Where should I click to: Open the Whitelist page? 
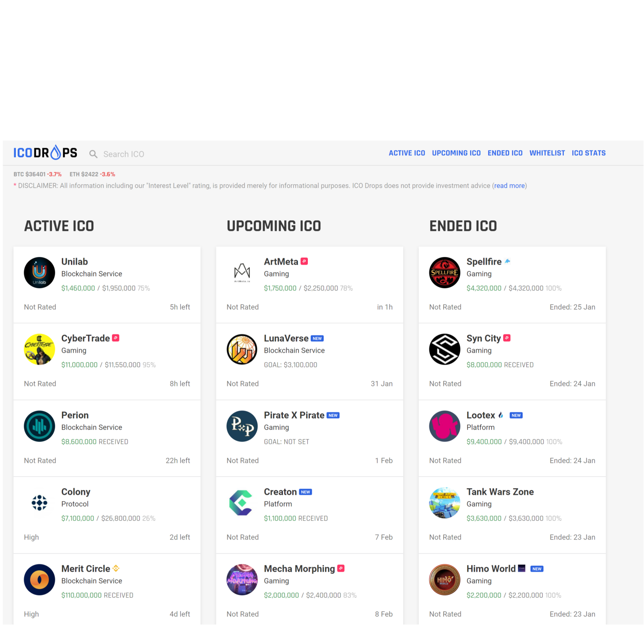547,153
